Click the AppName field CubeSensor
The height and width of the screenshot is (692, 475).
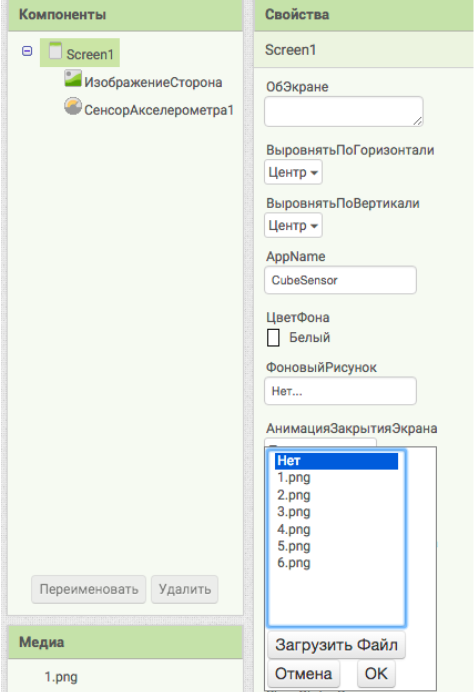[340, 280]
